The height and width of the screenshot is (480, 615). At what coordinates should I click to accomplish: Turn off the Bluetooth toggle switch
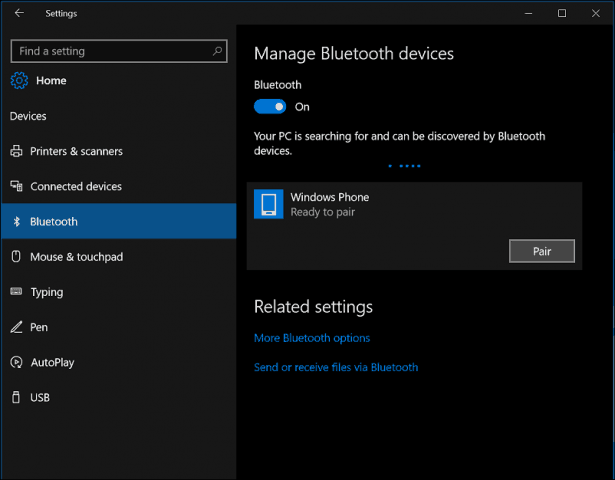[270, 106]
